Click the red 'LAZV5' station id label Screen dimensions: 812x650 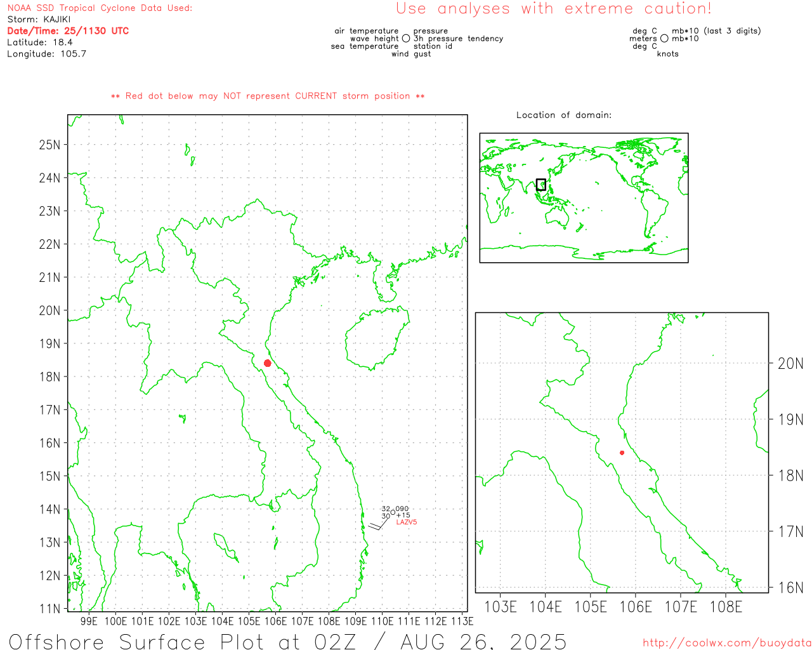click(x=407, y=522)
